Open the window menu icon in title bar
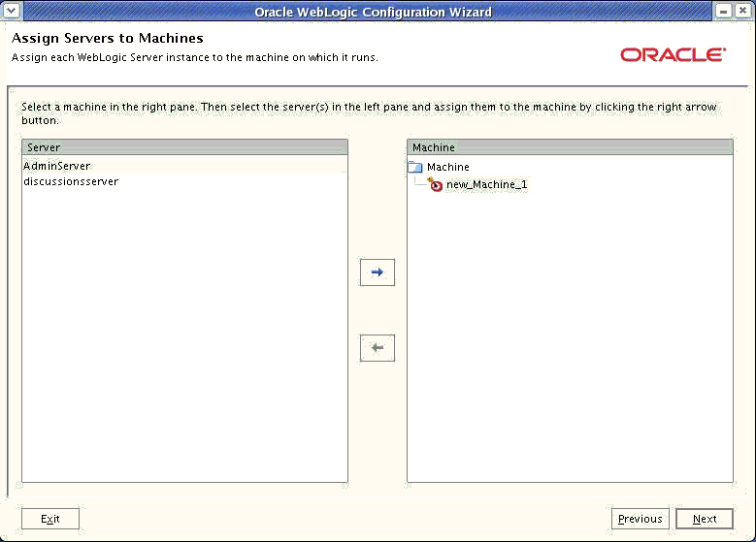This screenshot has width=756, height=542. (11, 10)
